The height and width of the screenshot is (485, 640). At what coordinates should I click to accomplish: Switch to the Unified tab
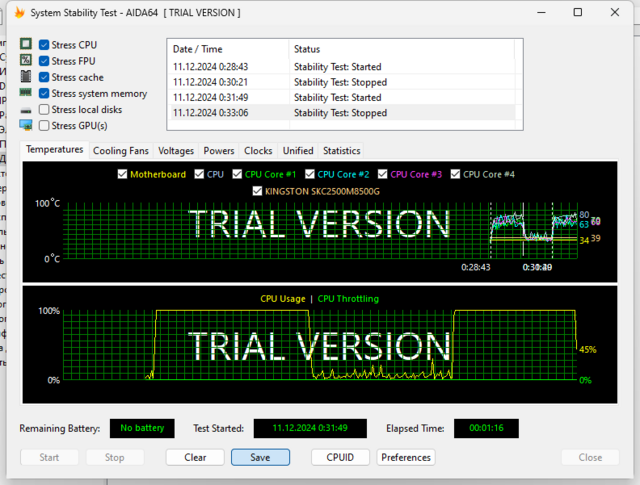(x=298, y=151)
